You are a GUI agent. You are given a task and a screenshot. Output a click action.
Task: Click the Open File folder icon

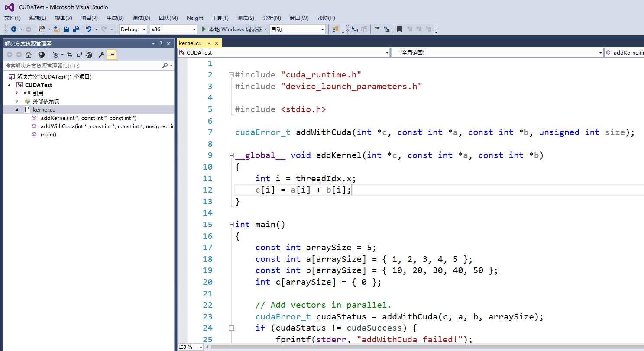(57, 29)
